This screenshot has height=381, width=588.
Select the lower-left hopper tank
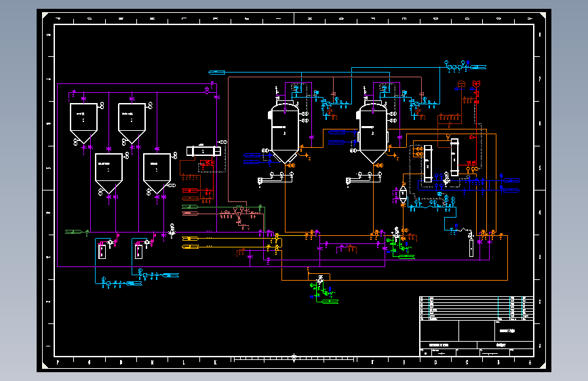point(109,173)
